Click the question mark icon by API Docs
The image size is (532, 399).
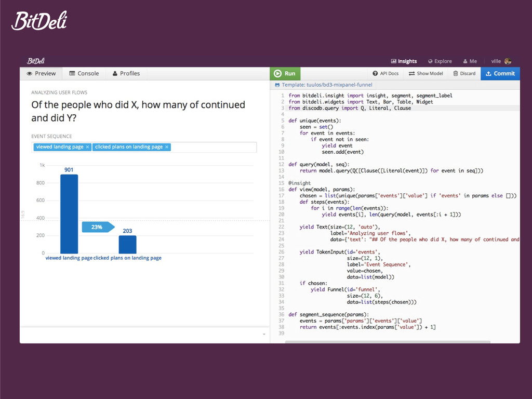[x=375, y=74]
